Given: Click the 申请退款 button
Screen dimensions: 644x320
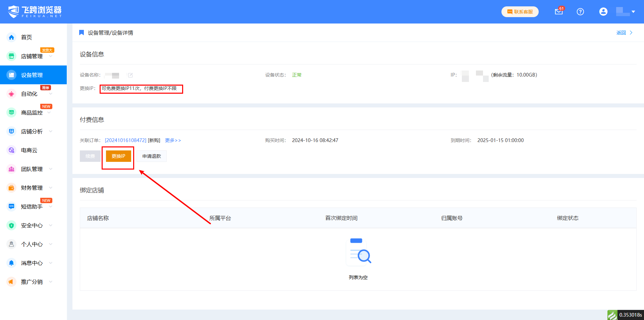Looking at the screenshot, I should (152, 156).
